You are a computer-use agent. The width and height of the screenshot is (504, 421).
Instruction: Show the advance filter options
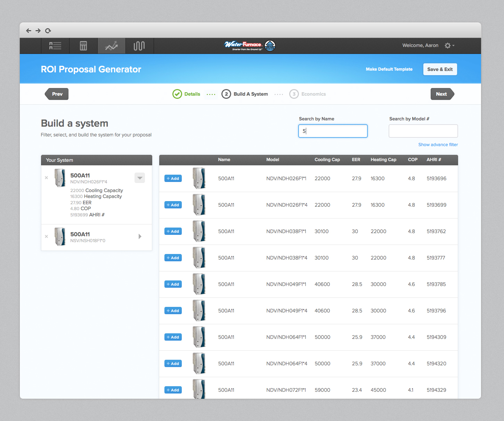[x=438, y=145]
